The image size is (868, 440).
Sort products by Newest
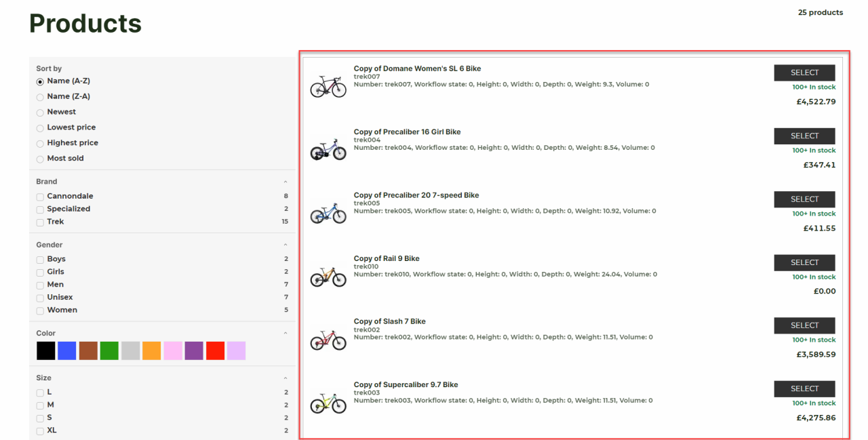40,113
